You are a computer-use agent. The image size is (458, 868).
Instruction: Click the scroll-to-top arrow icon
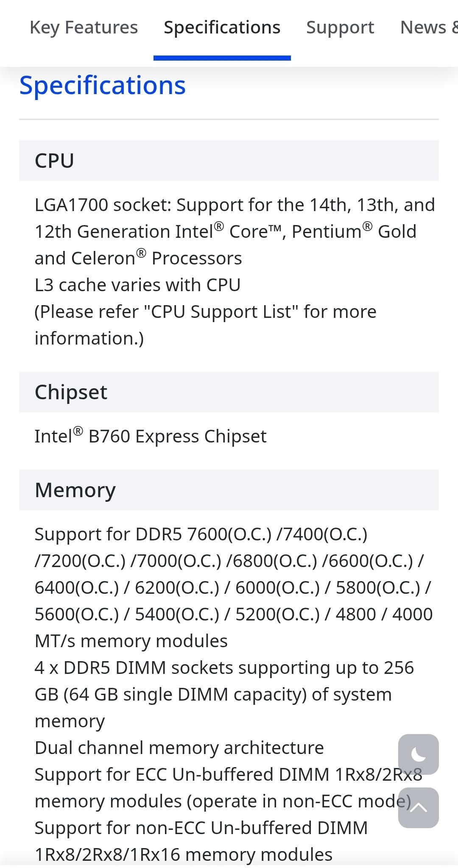(418, 807)
